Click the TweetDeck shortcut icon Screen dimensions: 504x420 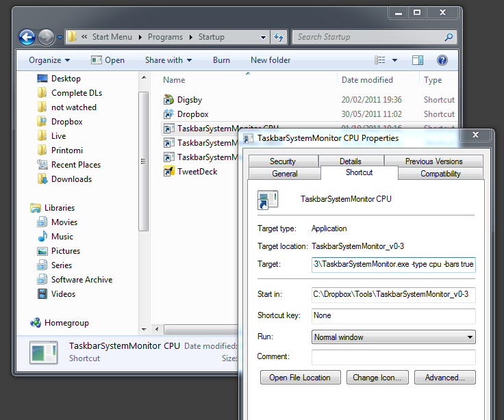point(169,172)
